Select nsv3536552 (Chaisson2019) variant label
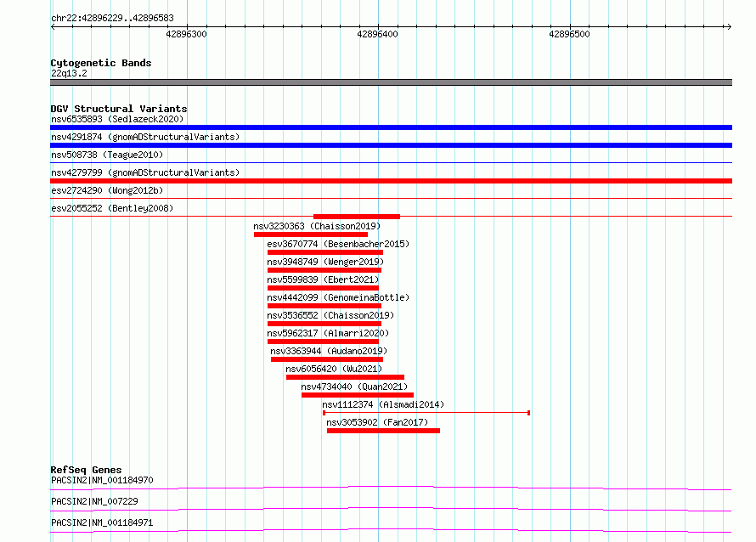 tap(330, 315)
